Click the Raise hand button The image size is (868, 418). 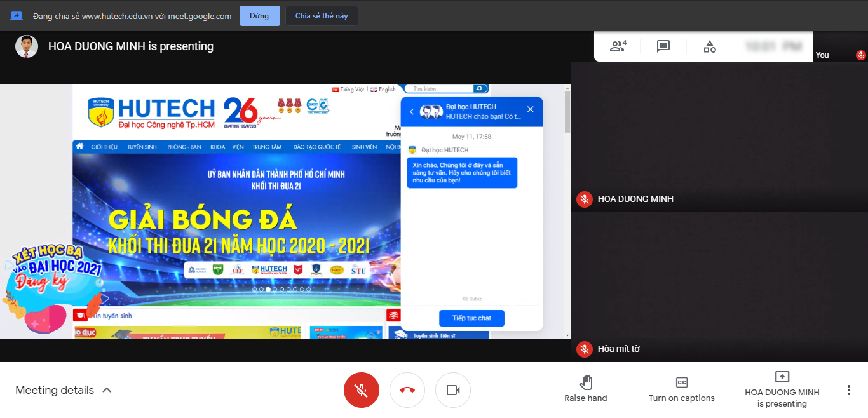point(586,389)
